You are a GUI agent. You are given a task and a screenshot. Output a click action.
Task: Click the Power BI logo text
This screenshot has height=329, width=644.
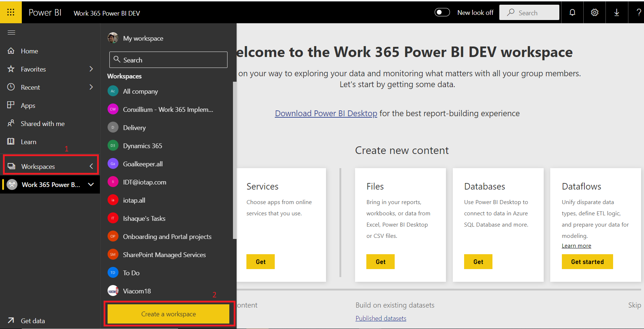(x=45, y=12)
